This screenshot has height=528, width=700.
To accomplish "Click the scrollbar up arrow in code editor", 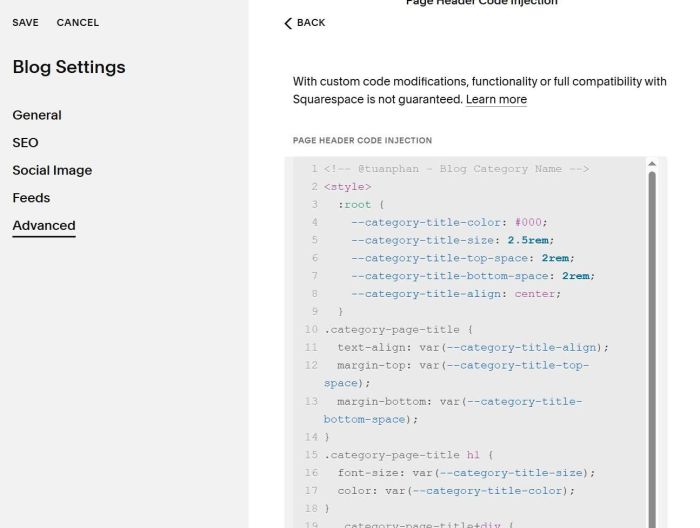I will pyautogui.click(x=652, y=164).
